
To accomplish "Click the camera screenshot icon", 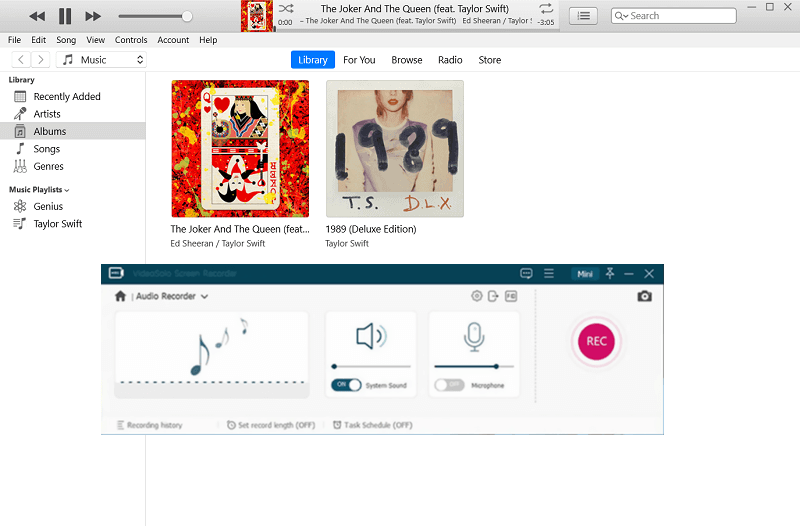I will (645, 296).
